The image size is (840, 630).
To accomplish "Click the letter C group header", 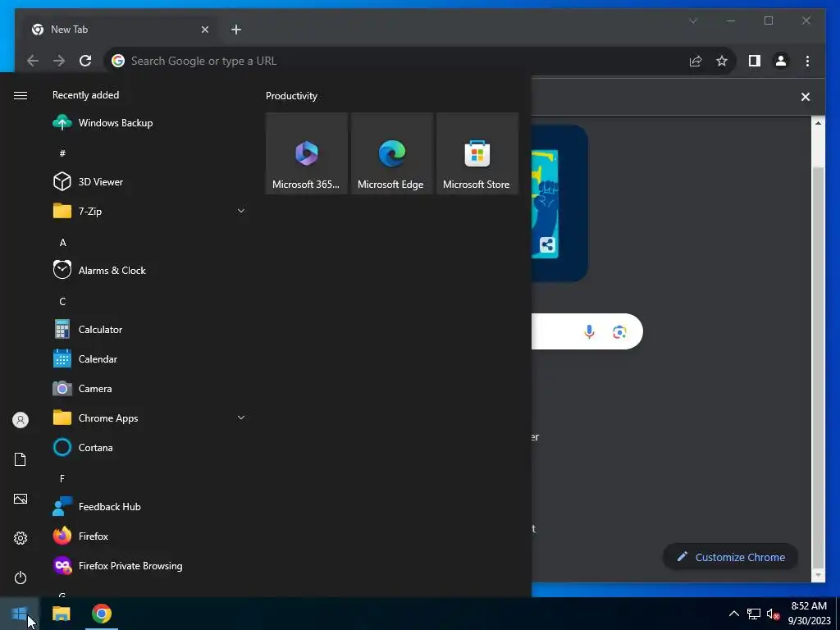I will pos(62,302).
